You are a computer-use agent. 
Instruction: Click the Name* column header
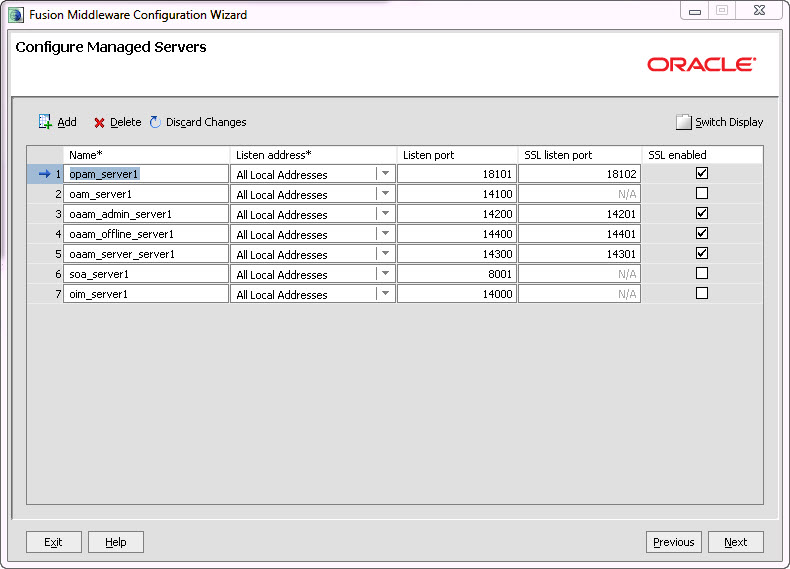tap(146, 155)
